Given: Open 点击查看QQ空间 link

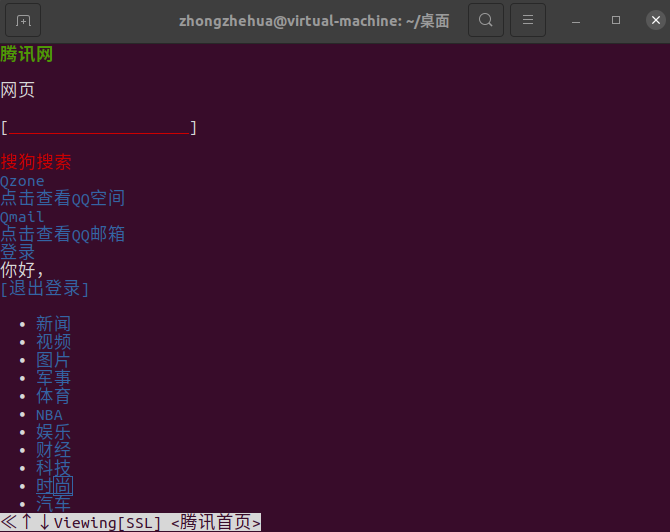Looking at the screenshot, I should (62, 198).
